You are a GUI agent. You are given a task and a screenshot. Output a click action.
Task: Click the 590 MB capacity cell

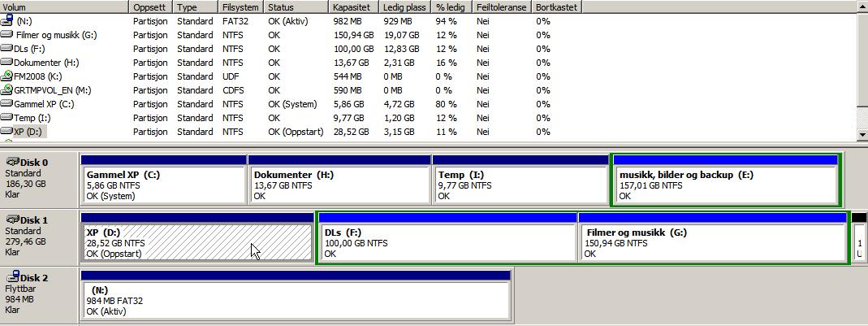(347, 90)
